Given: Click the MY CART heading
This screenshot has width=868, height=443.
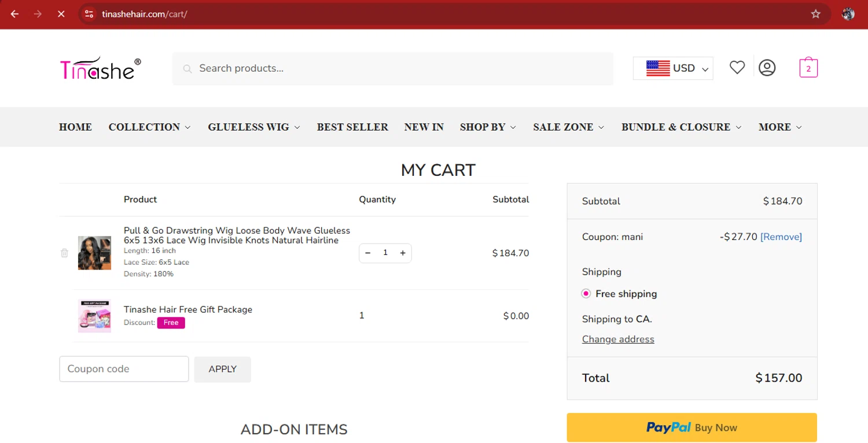Looking at the screenshot, I should pyautogui.click(x=438, y=170).
